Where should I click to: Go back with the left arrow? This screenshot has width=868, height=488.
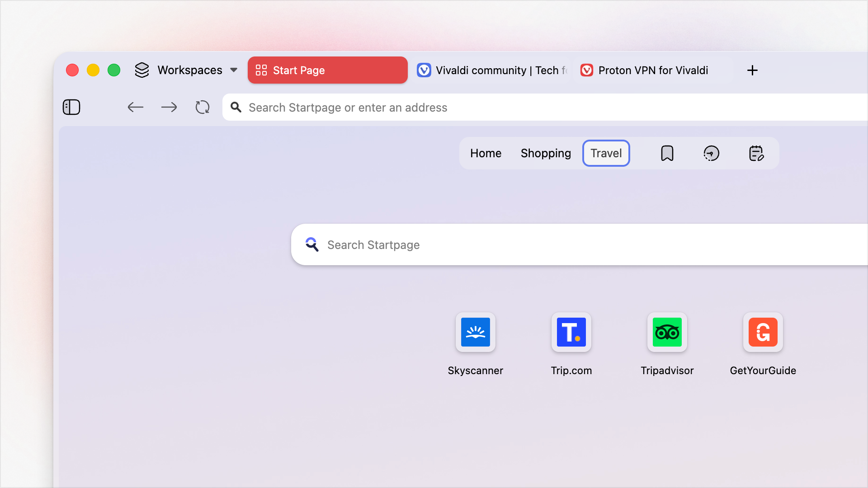click(x=135, y=107)
